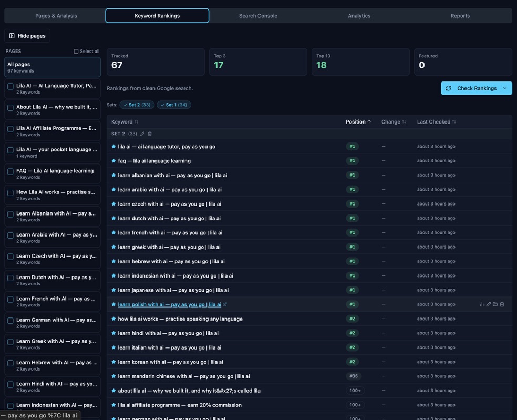The height and width of the screenshot is (420, 517).
Task: Click star icon for affiliate programme keyword
Action: click(x=113, y=405)
